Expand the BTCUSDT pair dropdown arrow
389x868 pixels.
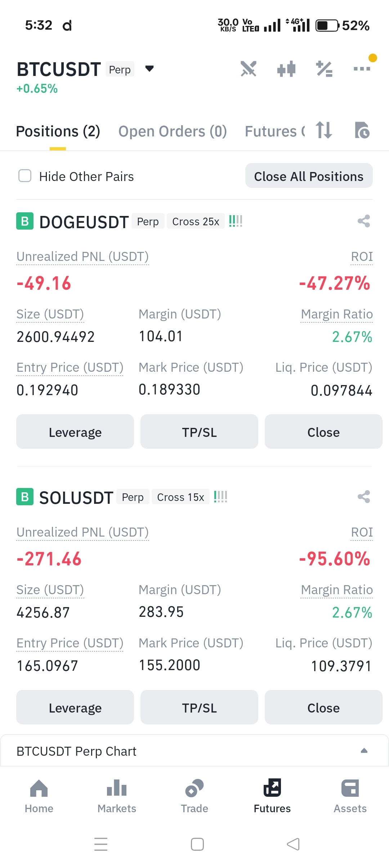tap(149, 68)
